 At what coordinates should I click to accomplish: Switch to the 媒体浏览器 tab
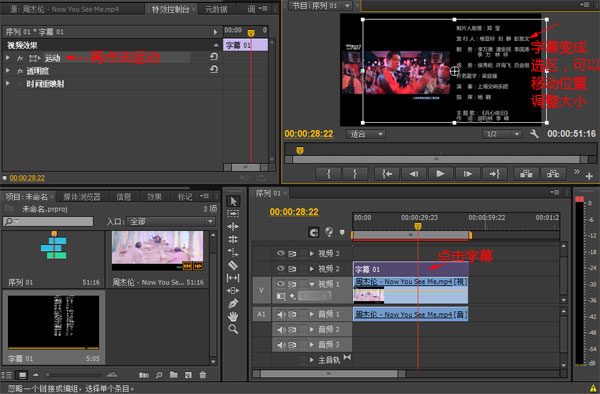pyautogui.click(x=82, y=197)
